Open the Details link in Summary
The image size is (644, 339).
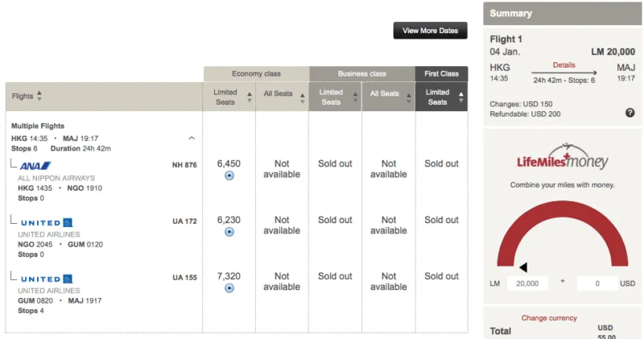(564, 65)
